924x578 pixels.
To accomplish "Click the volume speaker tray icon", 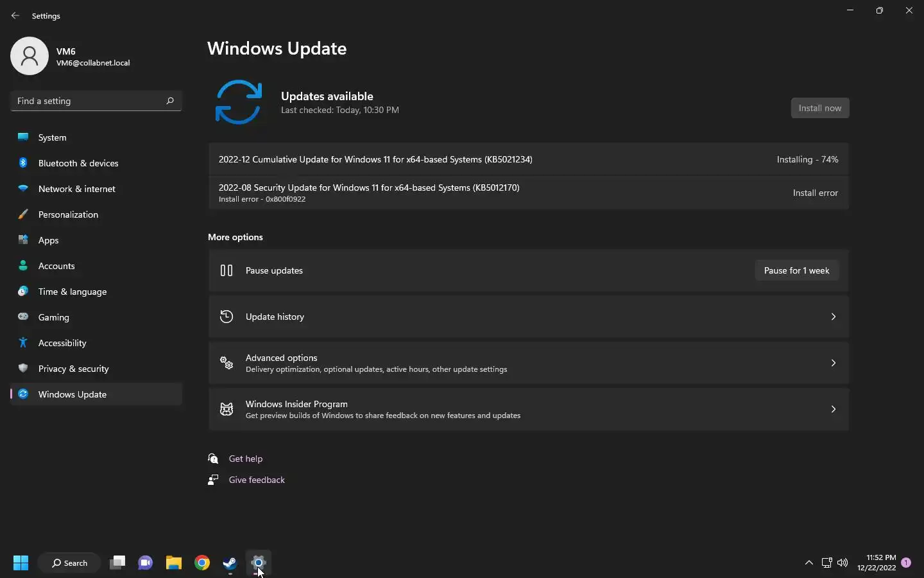I will 843,563.
